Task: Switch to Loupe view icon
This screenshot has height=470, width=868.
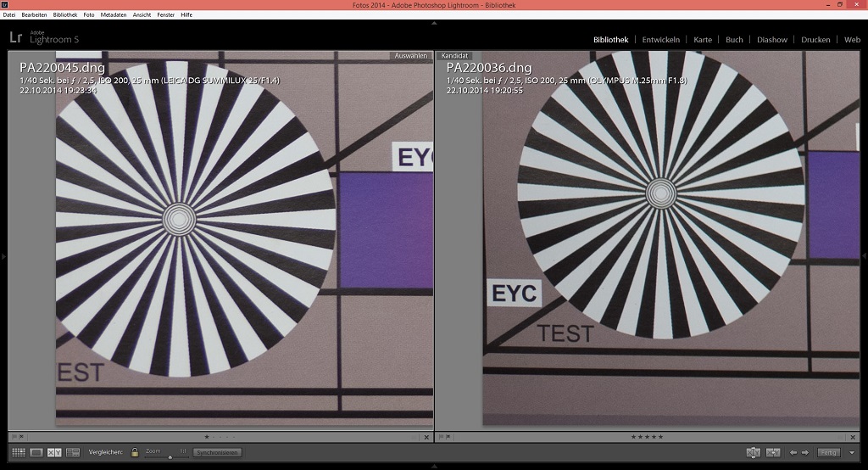Action: click(x=36, y=453)
